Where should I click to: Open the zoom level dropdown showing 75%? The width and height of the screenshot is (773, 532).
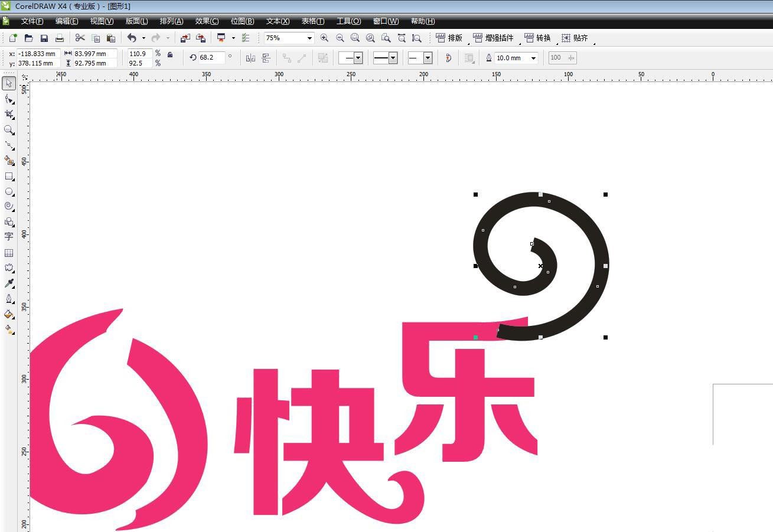309,38
